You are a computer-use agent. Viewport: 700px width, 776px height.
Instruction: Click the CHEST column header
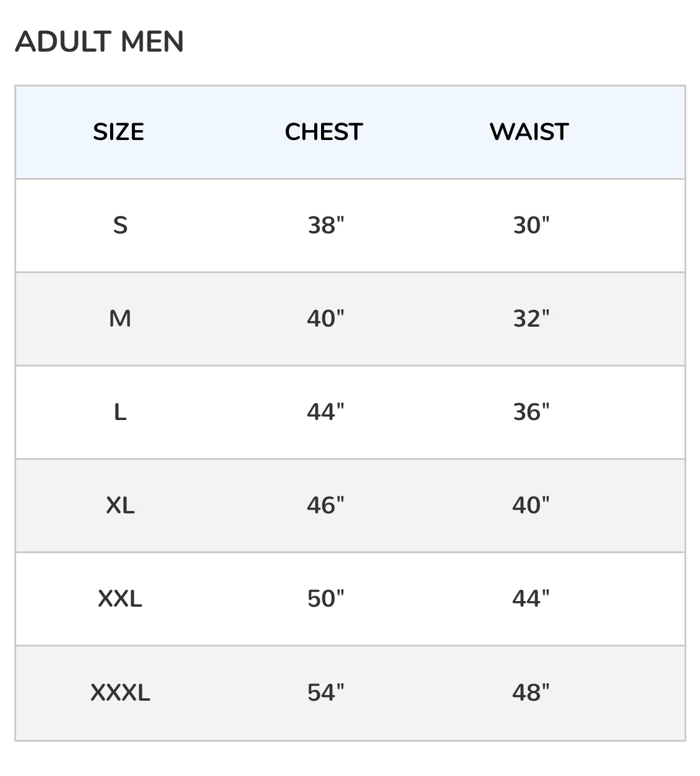coord(324,132)
